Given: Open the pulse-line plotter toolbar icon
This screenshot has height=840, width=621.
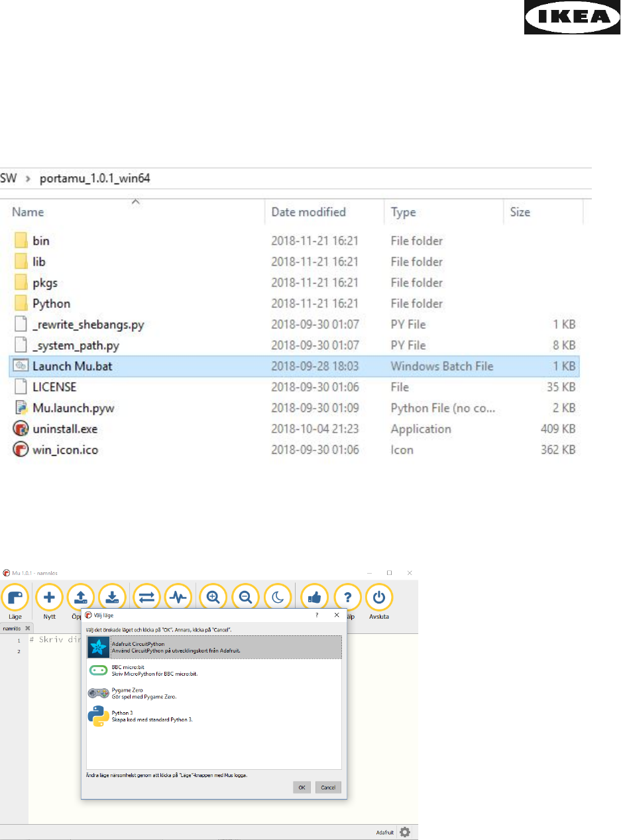Looking at the screenshot, I should click(x=178, y=597).
